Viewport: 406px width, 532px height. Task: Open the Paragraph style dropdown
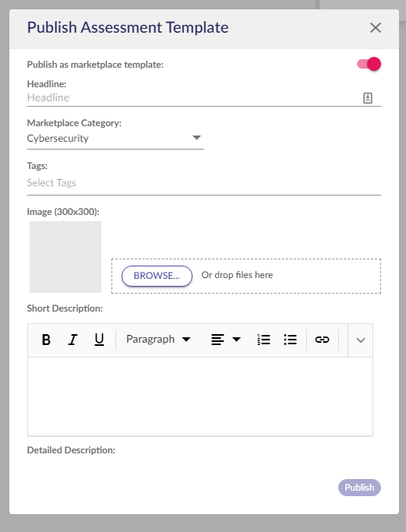pos(158,340)
